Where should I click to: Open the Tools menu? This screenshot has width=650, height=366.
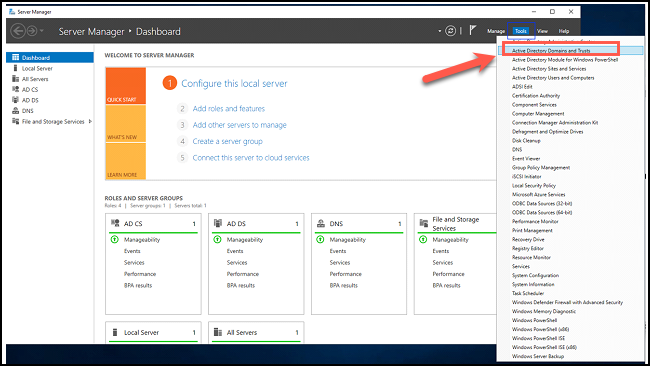(x=521, y=31)
